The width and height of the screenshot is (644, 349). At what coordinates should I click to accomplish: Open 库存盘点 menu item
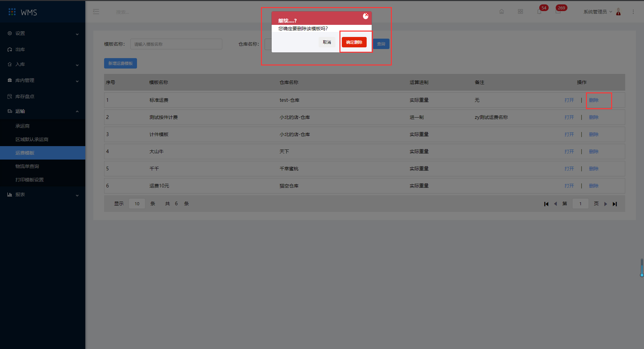coord(43,96)
